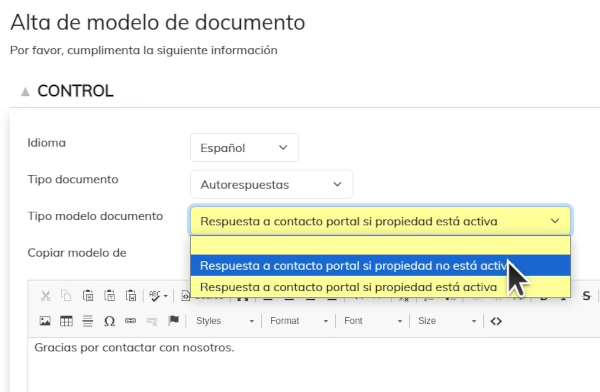Open the Tipo documento Autorespuestas dropdown

tap(271, 185)
